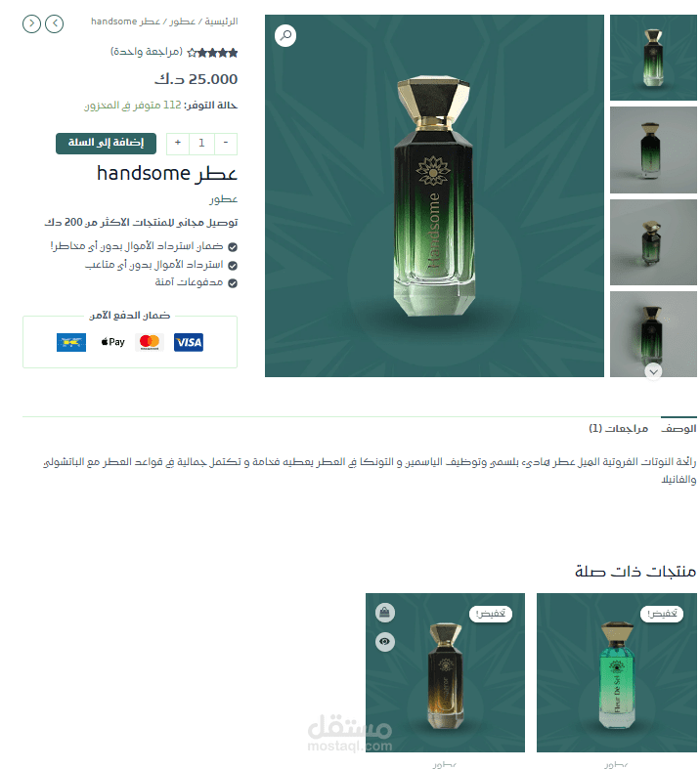Go to previous product with left chevron circle
This screenshot has height=769, width=700.
[55, 23]
